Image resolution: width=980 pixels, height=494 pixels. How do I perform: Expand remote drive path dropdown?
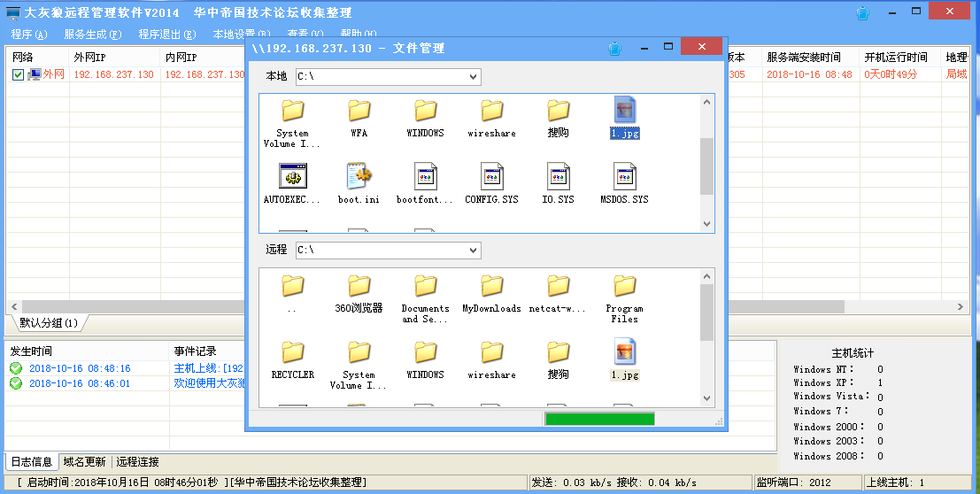pos(473,251)
